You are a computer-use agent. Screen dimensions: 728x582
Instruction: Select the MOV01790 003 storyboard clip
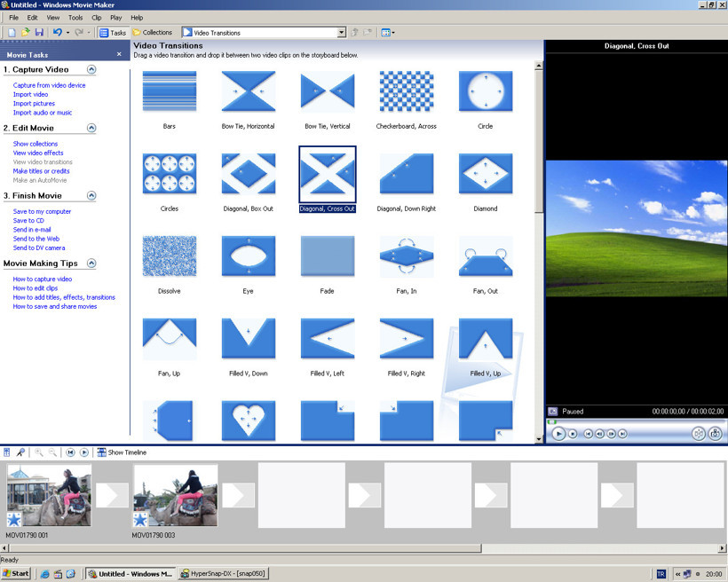pos(176,495)
